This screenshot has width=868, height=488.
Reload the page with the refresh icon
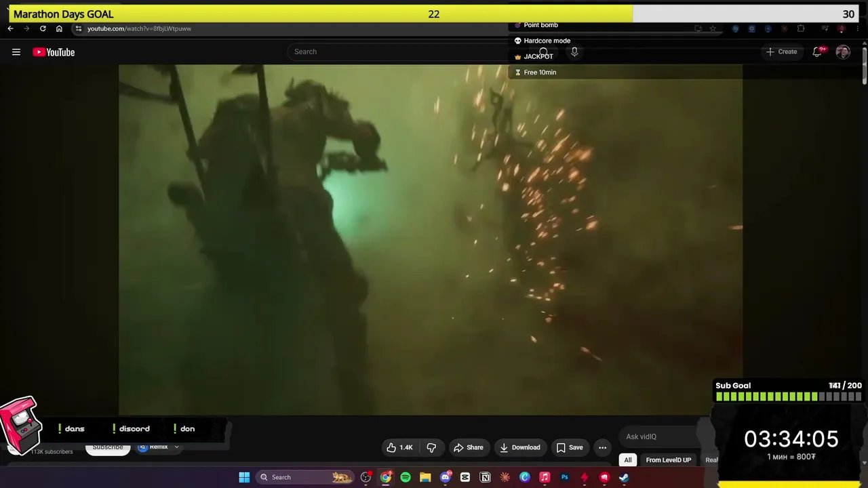(43, 28)
